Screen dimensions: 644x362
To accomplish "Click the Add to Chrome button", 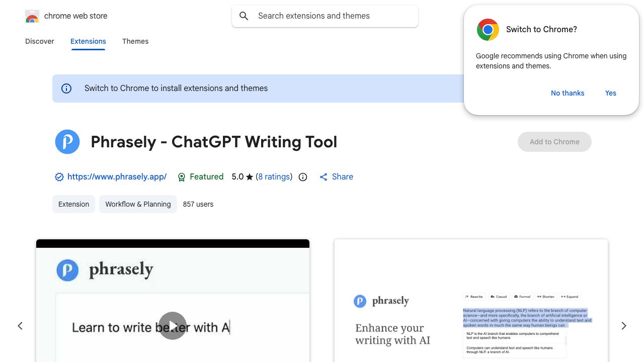I will pyautogui.click(x=554, y=142).
